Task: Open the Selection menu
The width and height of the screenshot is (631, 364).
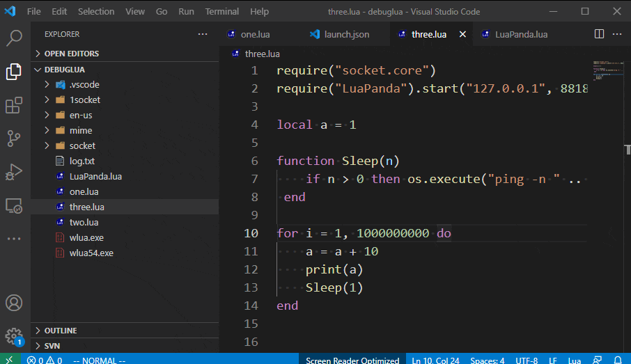Action: click(x=96, y=11)
